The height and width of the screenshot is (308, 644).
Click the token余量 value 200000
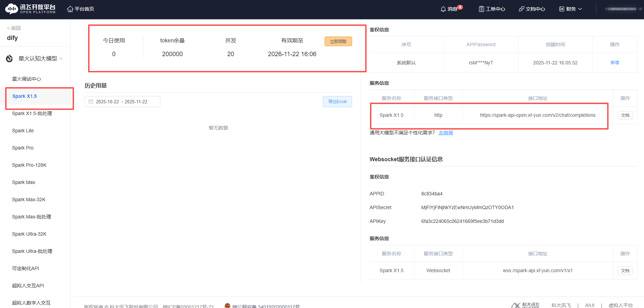pyautogui.click(x=172, y=54)
